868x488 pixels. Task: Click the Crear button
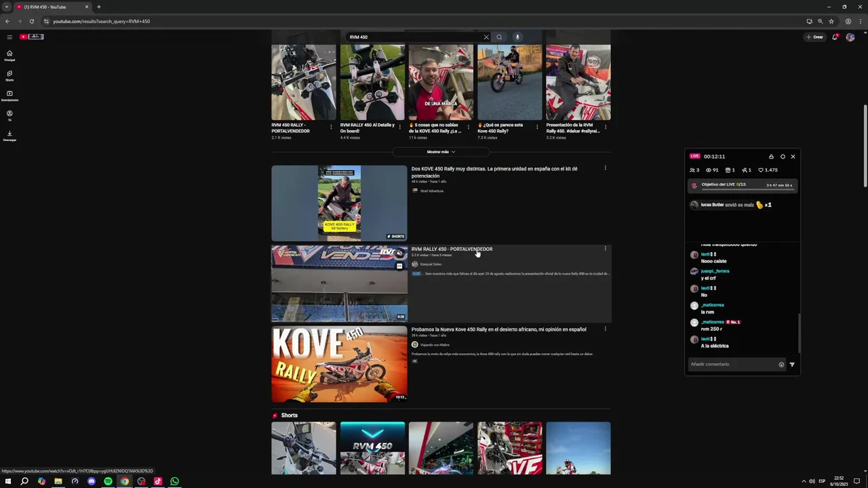tap(814, 37)
